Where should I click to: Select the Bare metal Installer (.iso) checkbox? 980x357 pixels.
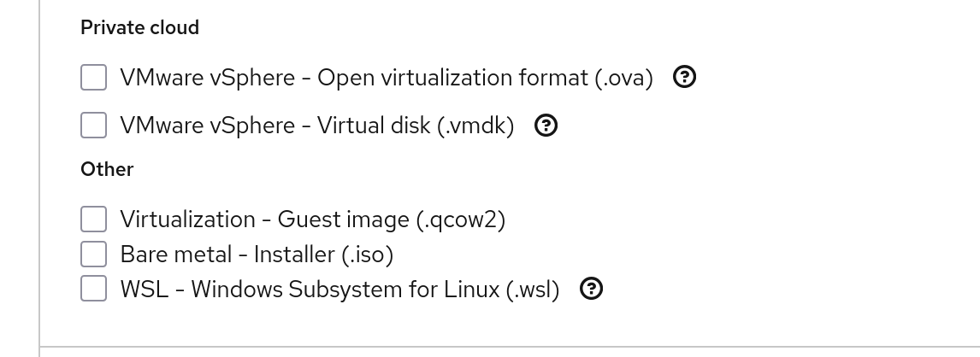(x=93, y=255)
